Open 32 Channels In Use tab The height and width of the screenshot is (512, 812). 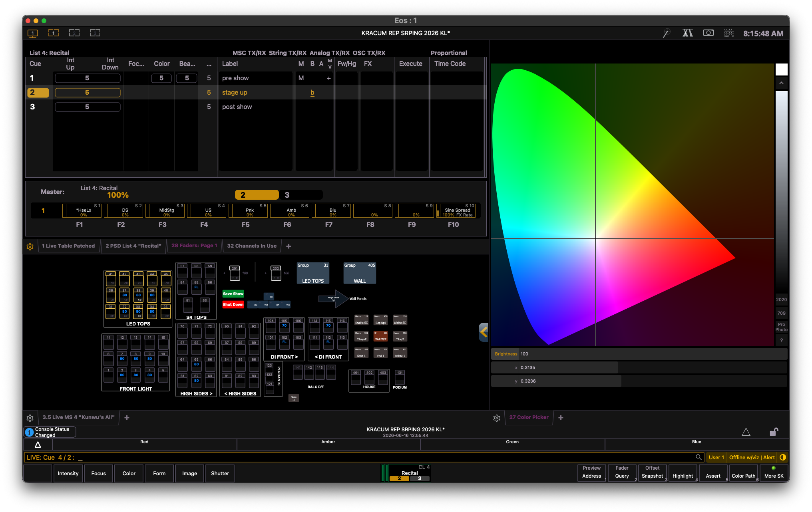pyautogui.click(x=252, y=246)
